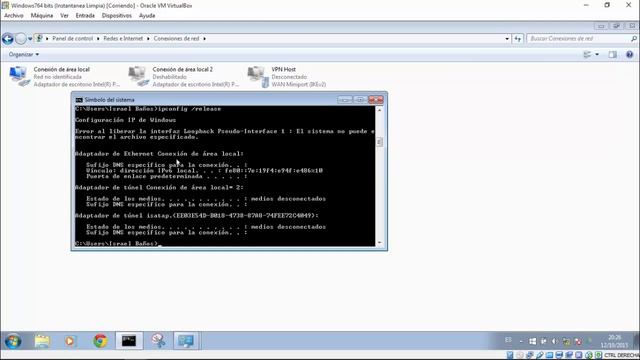Open VirtualBox Archivo menu
This screenshot has height=360, width=640.
pyautogui.click(x=13, y=16)
